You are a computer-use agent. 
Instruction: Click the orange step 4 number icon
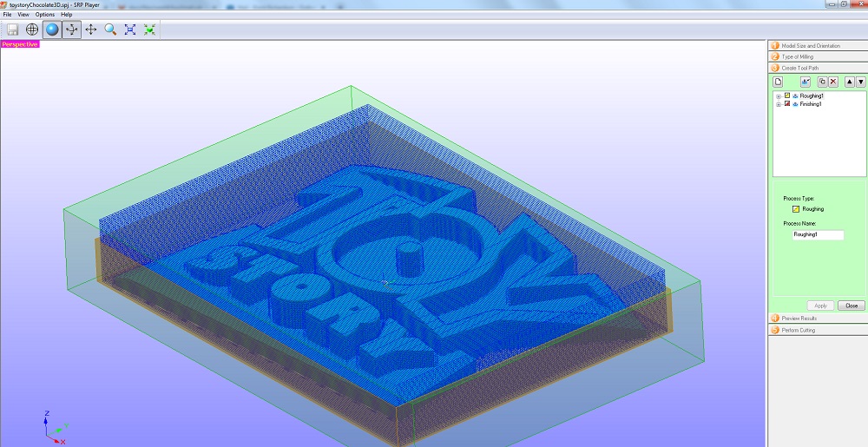775,318
